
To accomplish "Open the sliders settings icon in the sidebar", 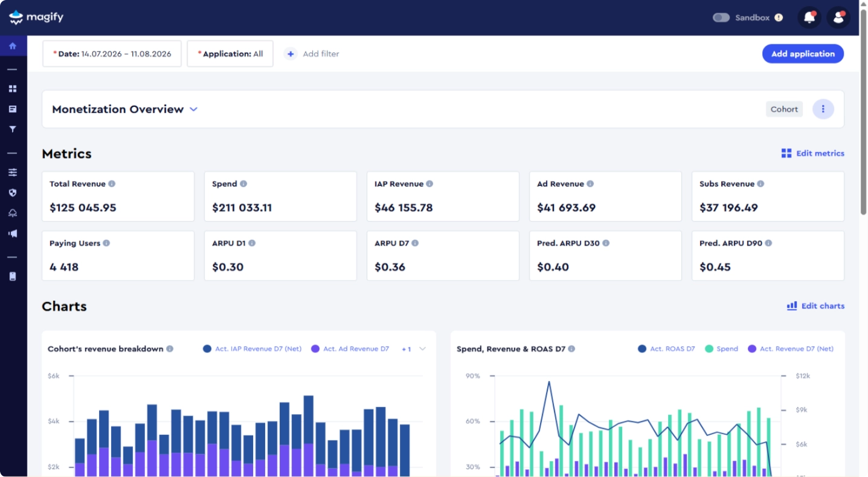I will click(13, 172).
